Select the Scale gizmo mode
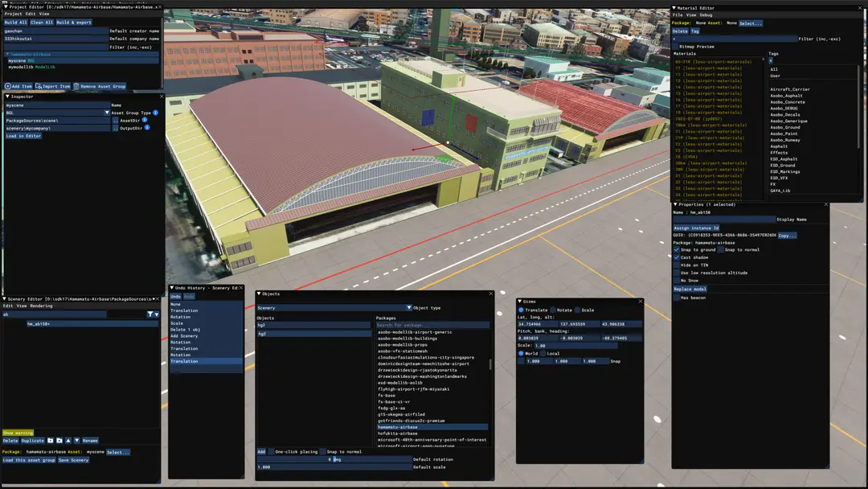868x489 pixels. point(577,310)
